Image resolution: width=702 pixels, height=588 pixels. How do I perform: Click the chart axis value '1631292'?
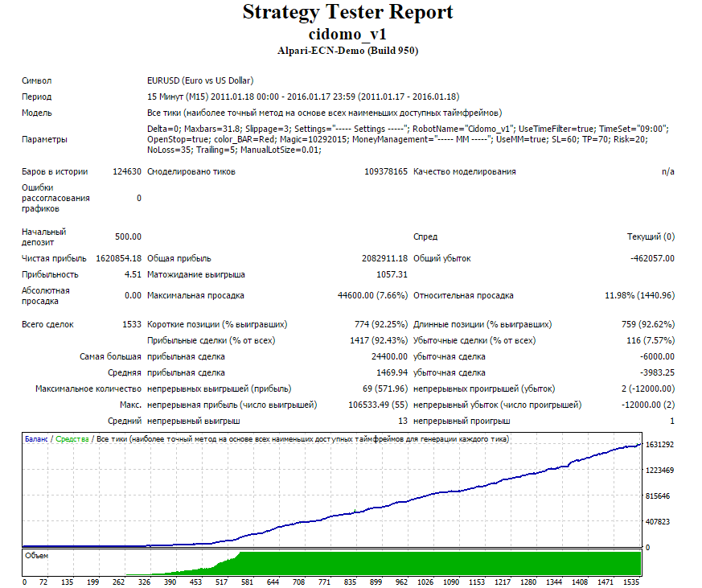[659, 445]
